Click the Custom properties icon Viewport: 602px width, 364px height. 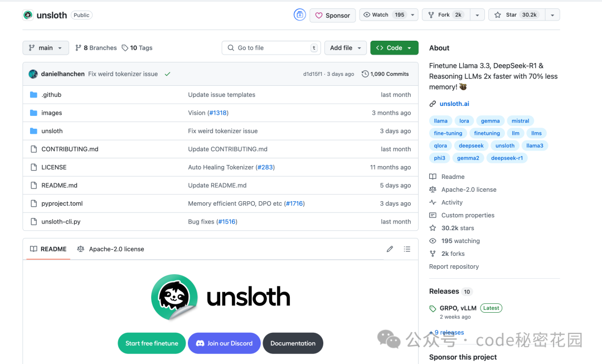pyautogui.click(x=433, y=215)
